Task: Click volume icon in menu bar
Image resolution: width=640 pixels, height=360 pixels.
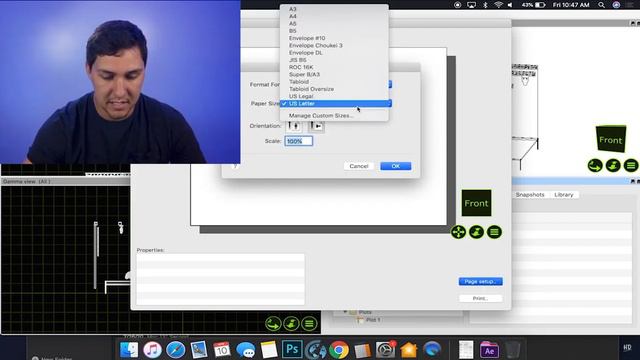Action: [x=510, y=5]
